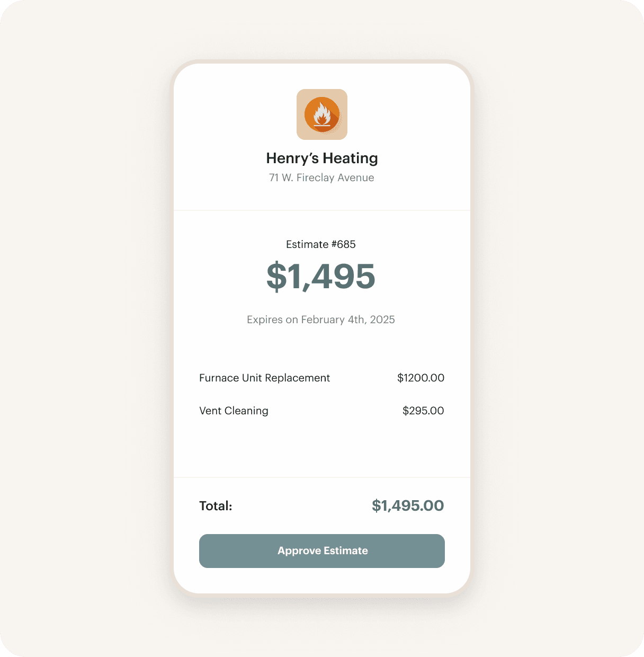
Task: Click the Total: label
Action: tap(216, 506)
